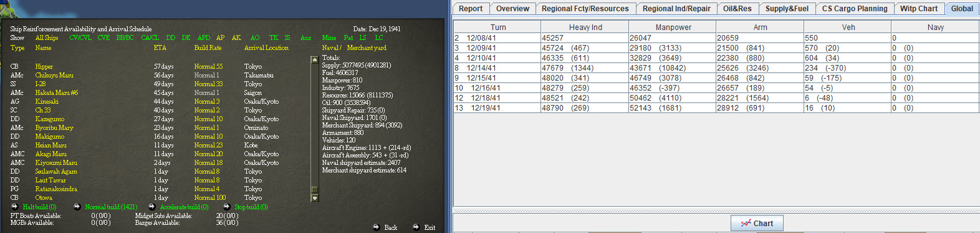The image size is (980, 233).
Task: Show only SS submarines
Action: tap(287, 37)
